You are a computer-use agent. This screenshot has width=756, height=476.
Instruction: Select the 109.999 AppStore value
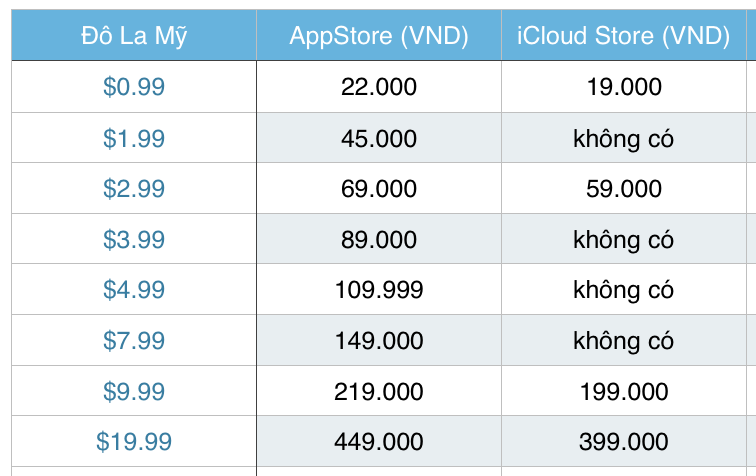pos(379,290)
